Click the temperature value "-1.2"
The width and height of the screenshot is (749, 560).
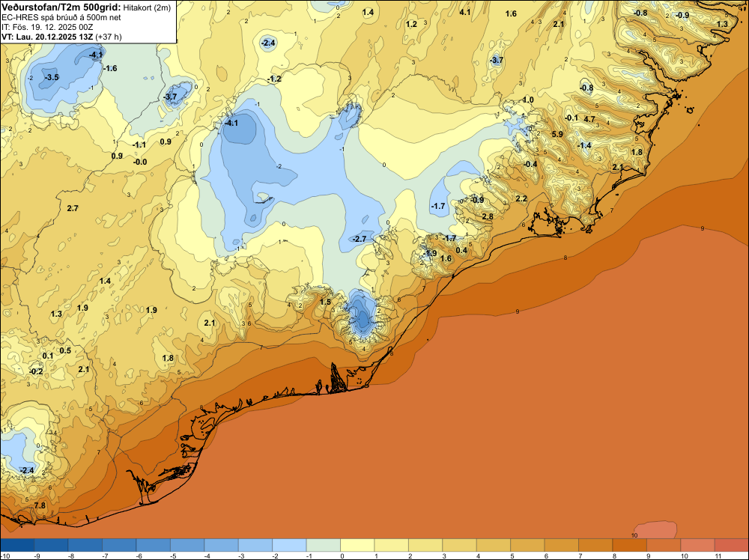click(x=274, y=79)
